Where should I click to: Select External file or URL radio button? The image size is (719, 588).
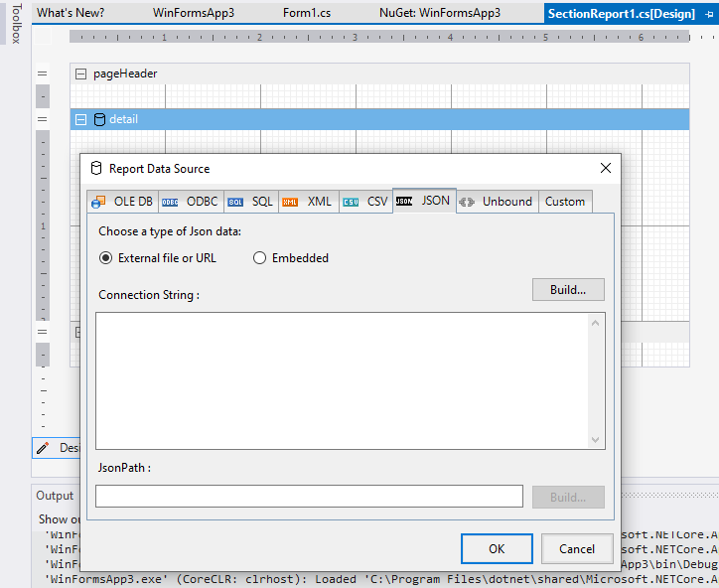pos(106,258)
